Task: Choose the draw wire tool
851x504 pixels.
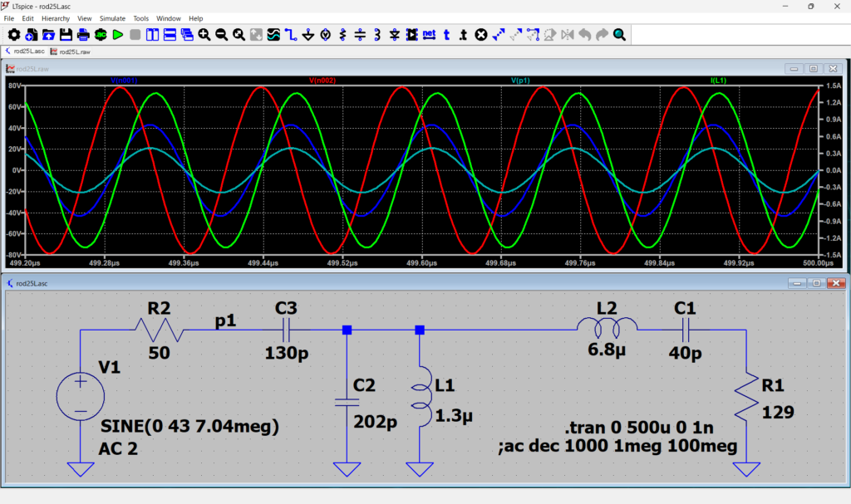Action: pos(290,35)
